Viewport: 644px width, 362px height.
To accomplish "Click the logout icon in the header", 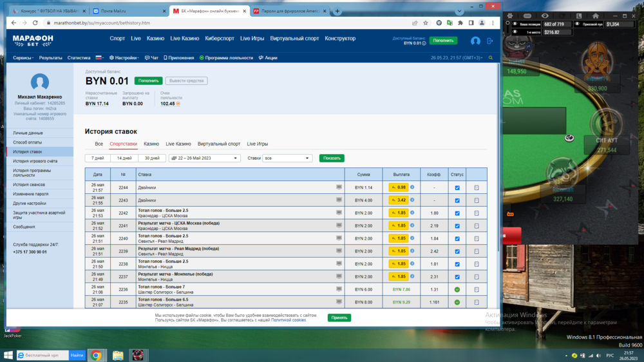I will click(x=490, y=41).
